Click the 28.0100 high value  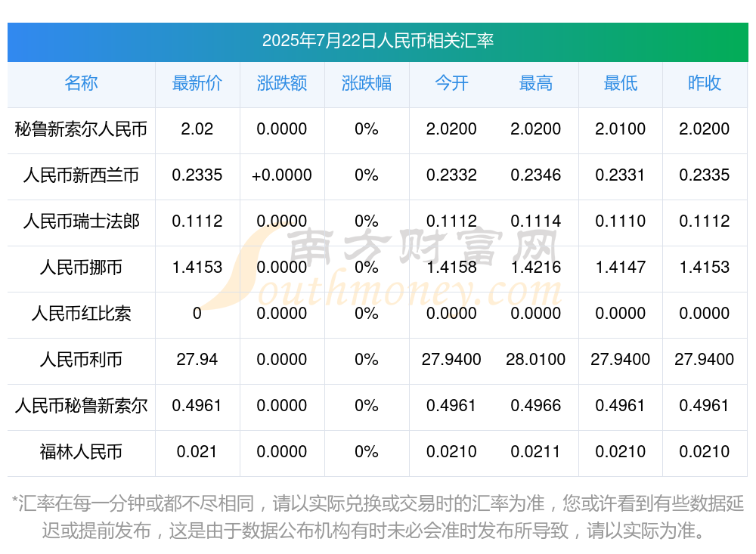(536, 359)
